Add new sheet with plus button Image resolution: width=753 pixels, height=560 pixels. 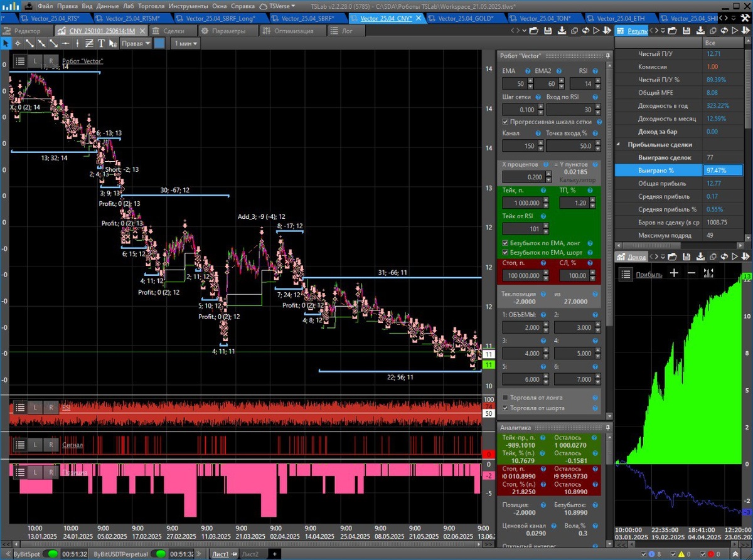pos(274,554)
